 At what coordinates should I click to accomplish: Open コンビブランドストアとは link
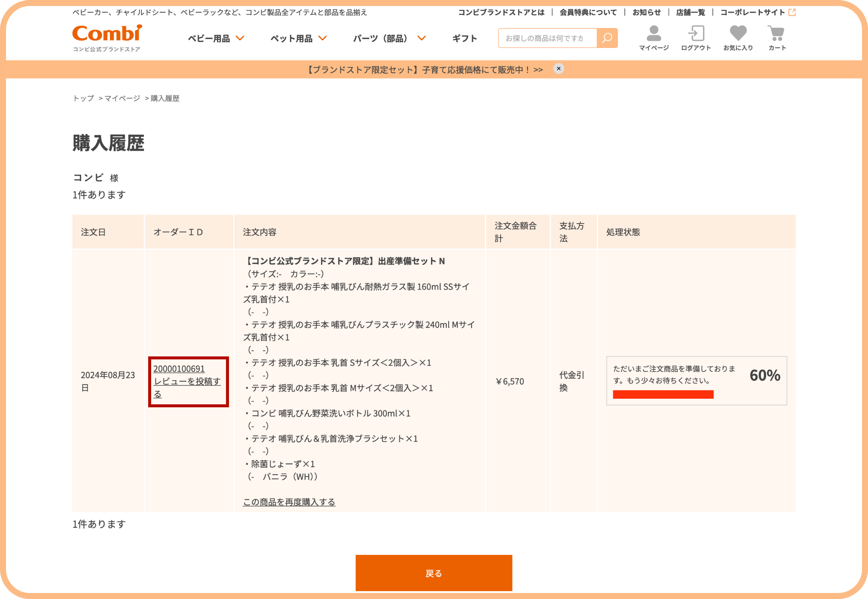pos(501,12)
